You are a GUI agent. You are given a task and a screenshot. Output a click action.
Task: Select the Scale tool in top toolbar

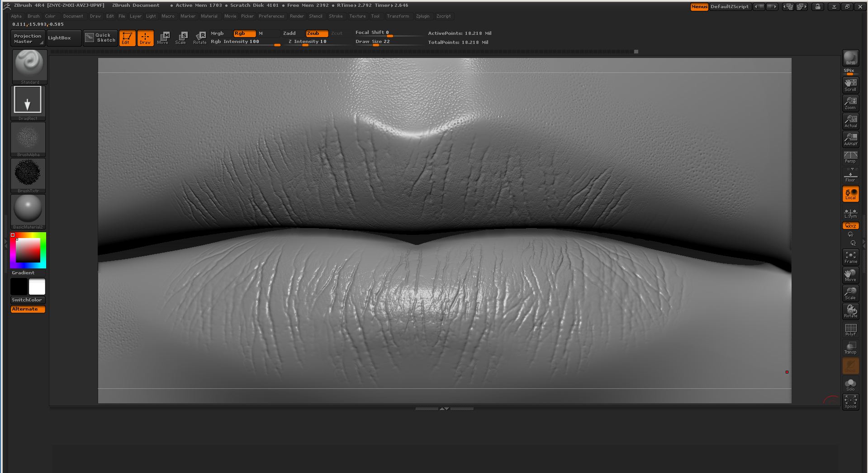tap(181, 38)
